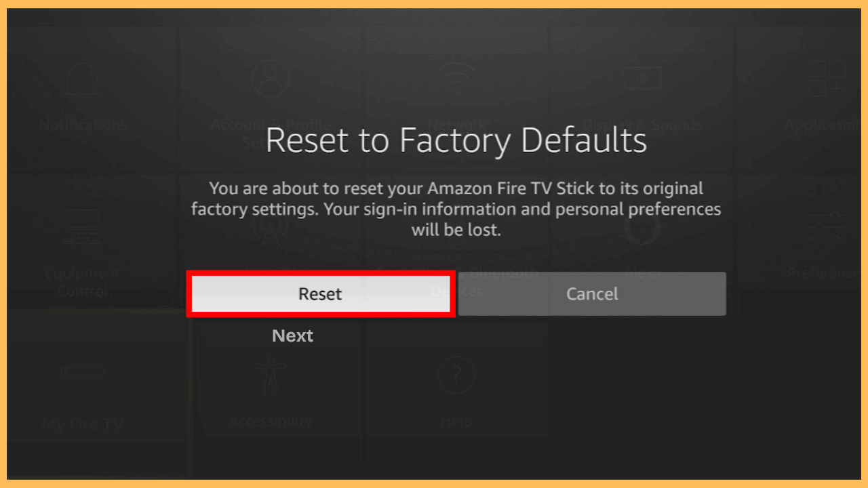The height and width of the screenshot is (488, 868).
Task: Select the Next option
Action: coord(292,335)
